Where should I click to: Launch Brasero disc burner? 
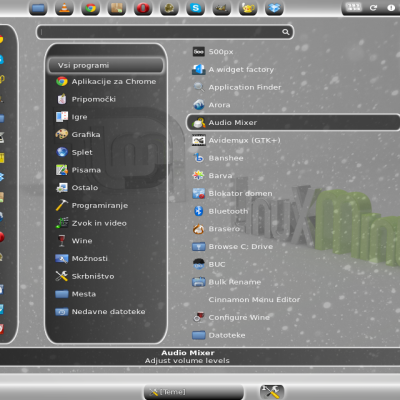[216, 229]
